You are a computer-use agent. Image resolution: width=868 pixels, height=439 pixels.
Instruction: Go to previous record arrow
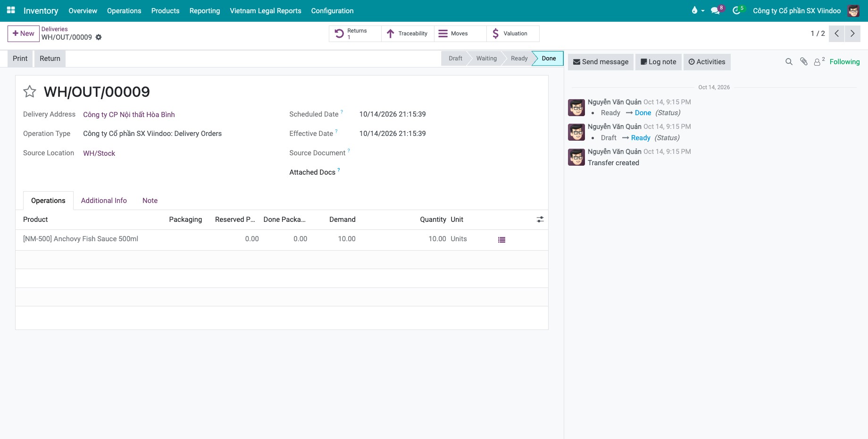pyautogui.click(x=836, y=34)
